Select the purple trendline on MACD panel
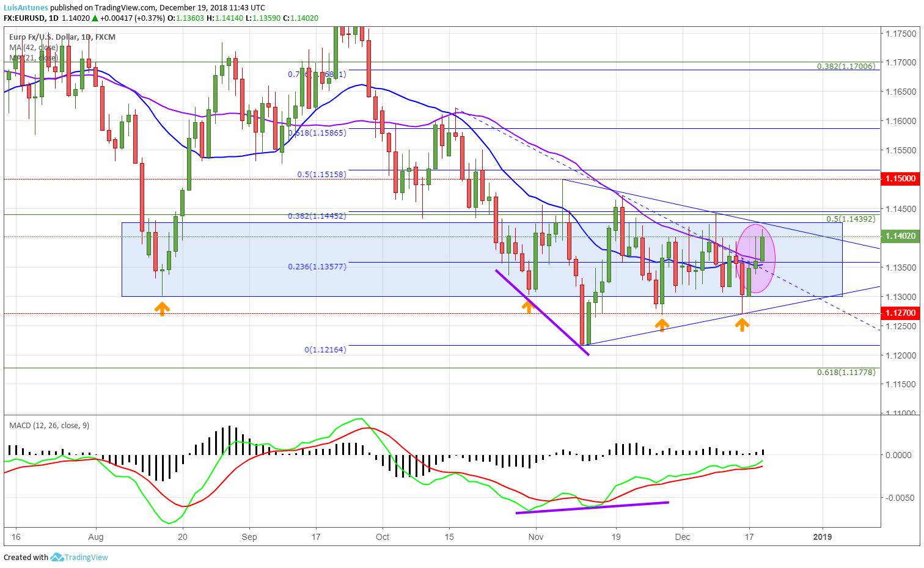924x568 pixels. [x=592, y=508]
